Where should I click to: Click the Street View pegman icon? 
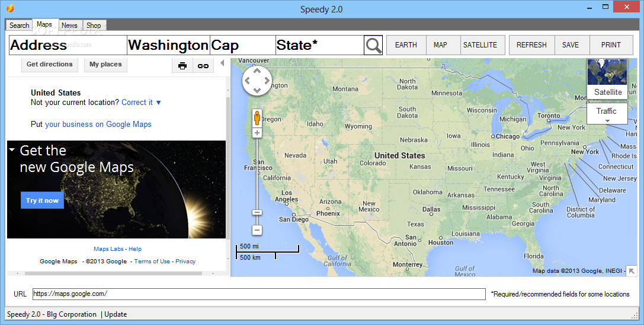257,118
